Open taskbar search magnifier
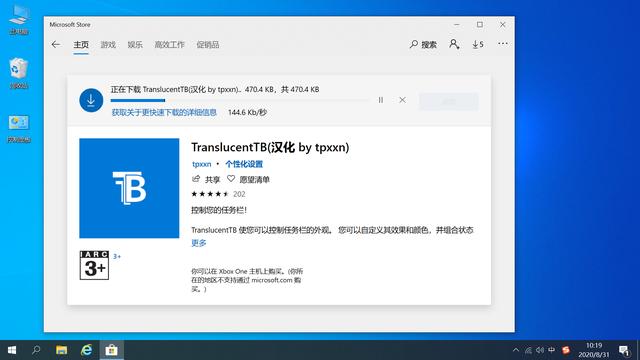 coord(36,350)
